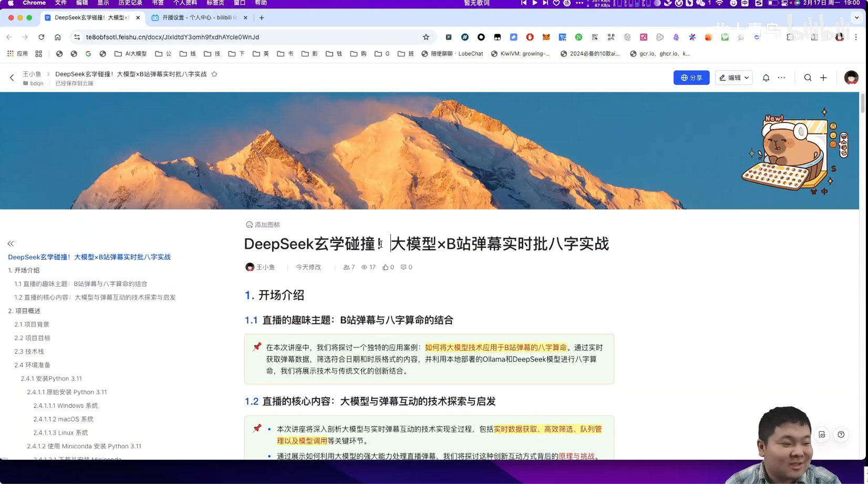Click the blue 分享 button
This screenshot has height=484, width=868.
tap(691, 78)
